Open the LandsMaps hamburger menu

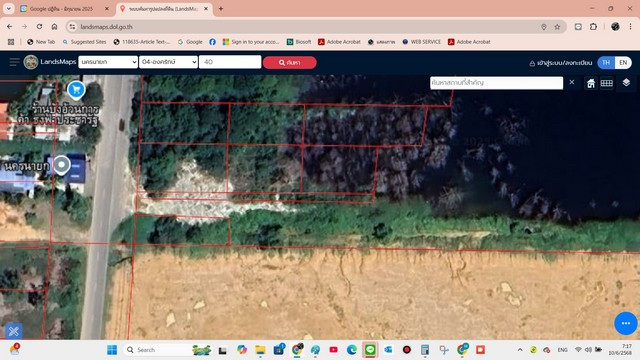point(14,62)
